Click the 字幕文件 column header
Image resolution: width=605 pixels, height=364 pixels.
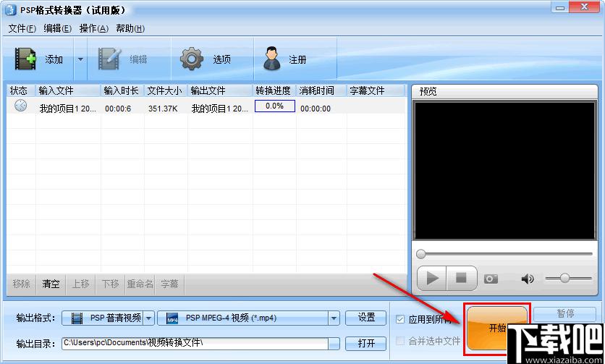[x=376, y=90]
